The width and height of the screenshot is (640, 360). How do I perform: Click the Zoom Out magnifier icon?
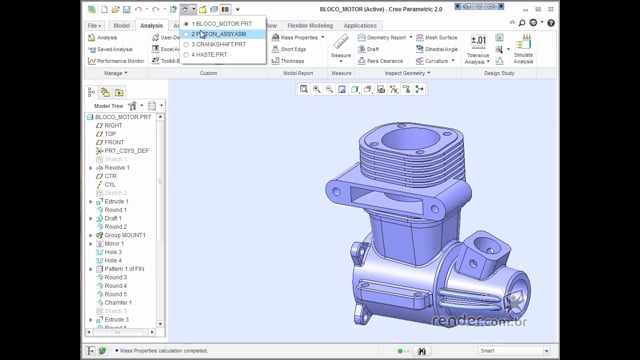(329, 89)
